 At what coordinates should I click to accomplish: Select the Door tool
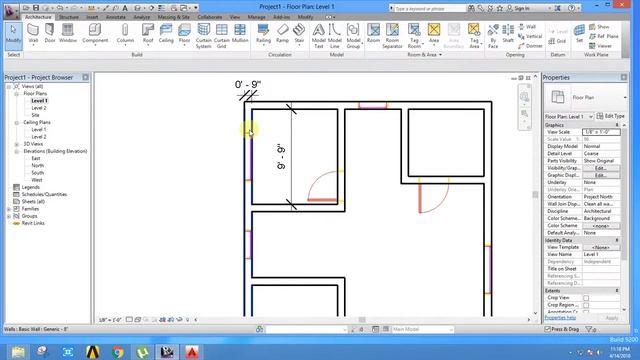[x=50, y=34]
